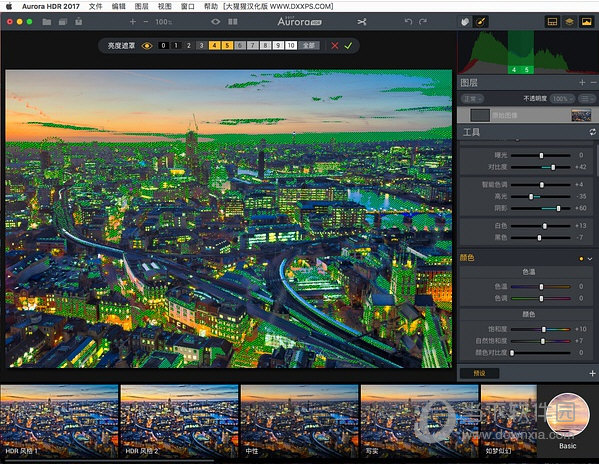This screenshot has height=464, width=599.
Task: Click the export/share icon in toolbar
Action: coord(79,21)
